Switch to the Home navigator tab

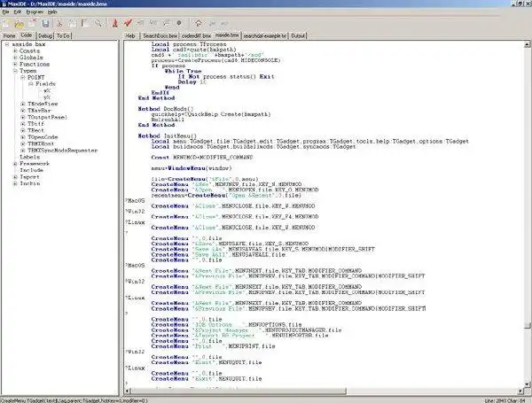(x=10, y=35)
